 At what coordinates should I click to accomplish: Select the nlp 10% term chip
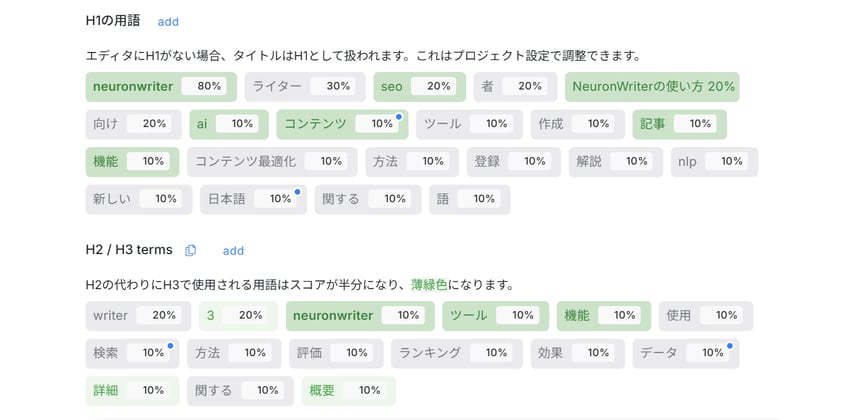713,161
